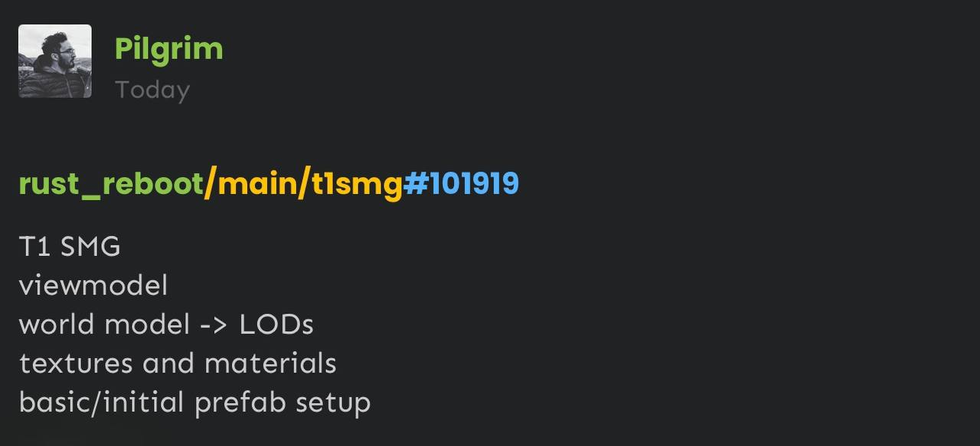Click the word and between textures and materials
980x446 pixels.
(x=168, y=363)
